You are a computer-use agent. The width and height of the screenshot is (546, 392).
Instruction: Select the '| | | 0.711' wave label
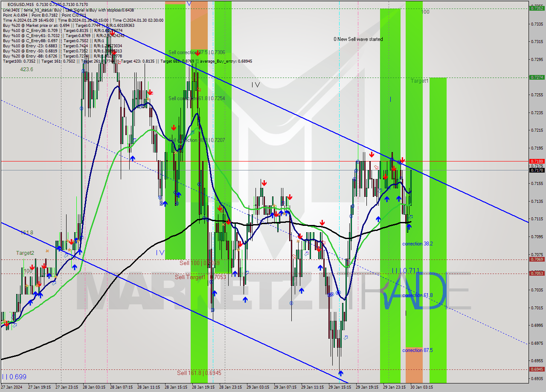point(406,271)
